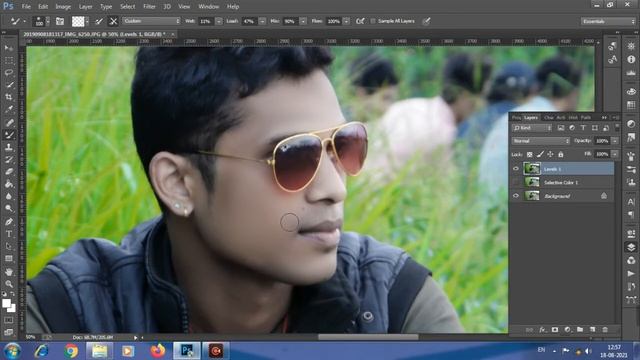This screenshot has width=640, height=360.
Task: Open the brush preset picker dropdown
Action: point(48,21)
